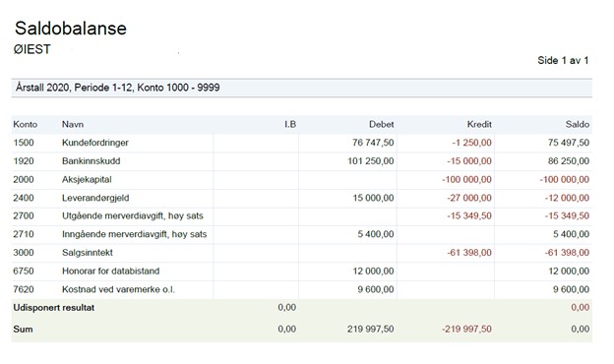614x364 pixels.
Task: Click the Saldobalanse report title
Action: pyautogui.click(x=71, y=29)
